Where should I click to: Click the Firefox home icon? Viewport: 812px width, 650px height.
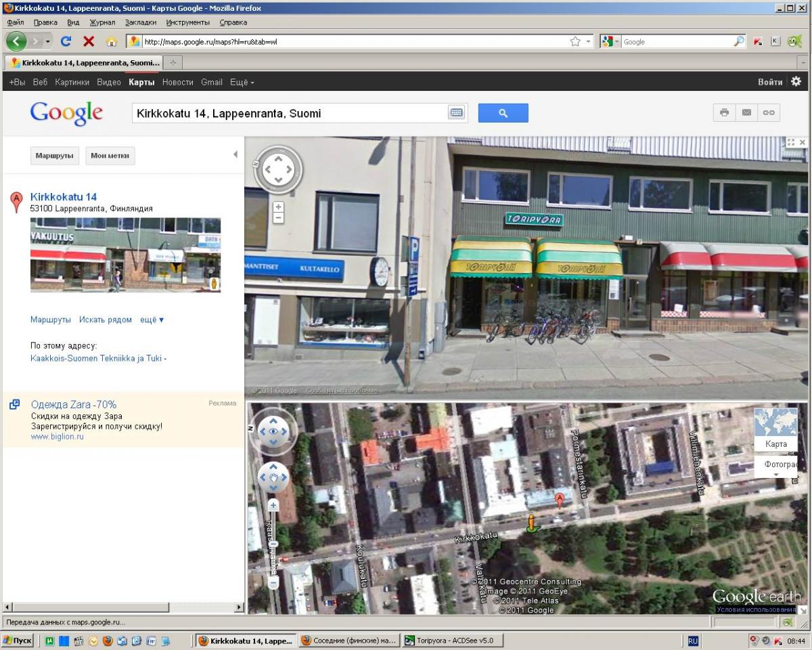[x=112, y=41]
